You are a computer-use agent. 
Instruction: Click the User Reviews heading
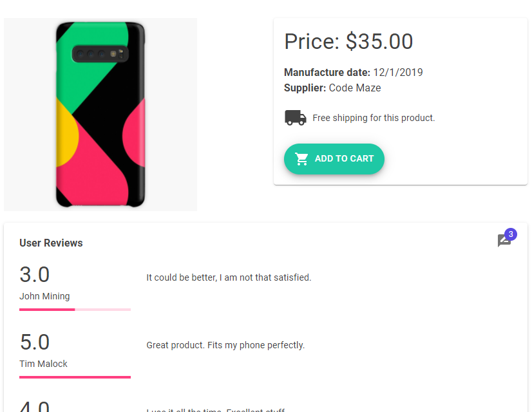[x=51, y=243]
